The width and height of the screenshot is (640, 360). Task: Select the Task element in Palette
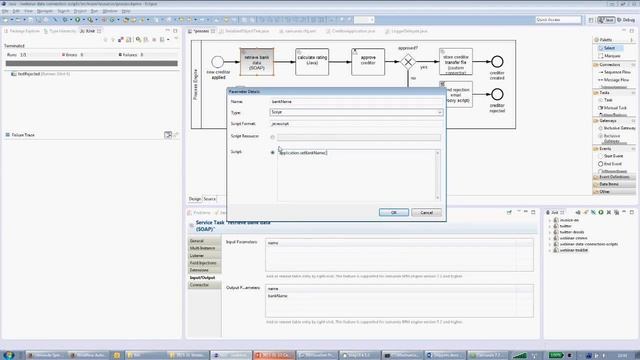tap(606, 100)
